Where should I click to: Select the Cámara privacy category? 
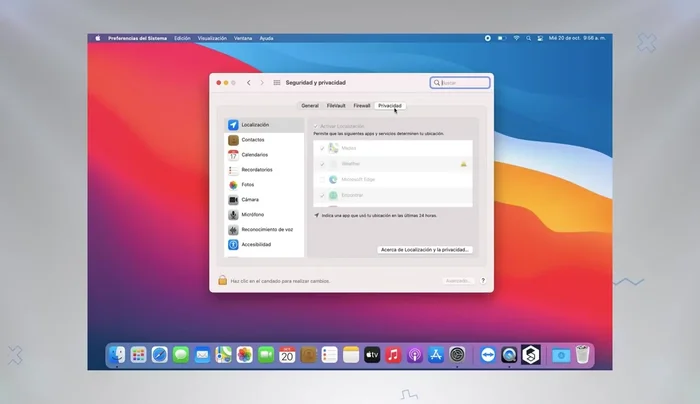[250, 199]
